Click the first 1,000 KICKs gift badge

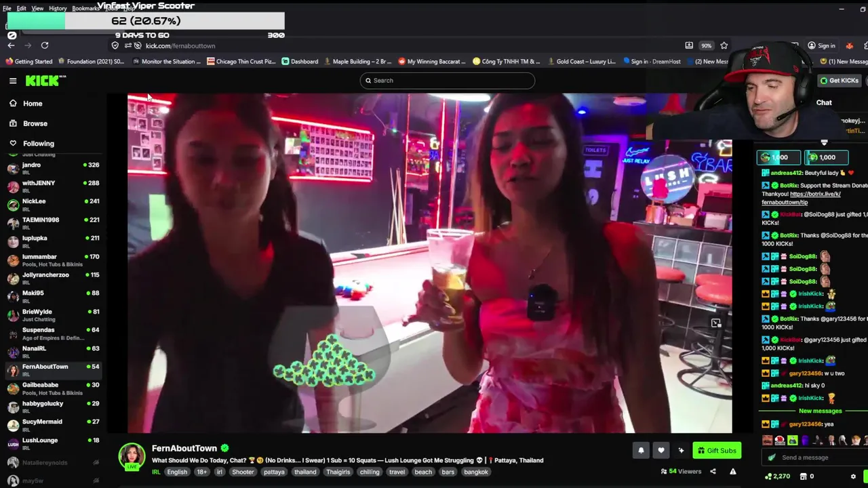pyautogui.click(x=778, y=157)
